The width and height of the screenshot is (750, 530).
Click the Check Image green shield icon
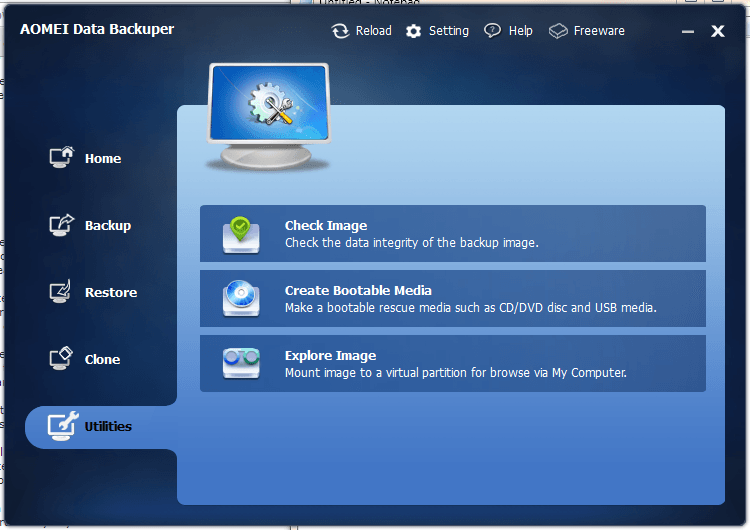tap(241, 234)
